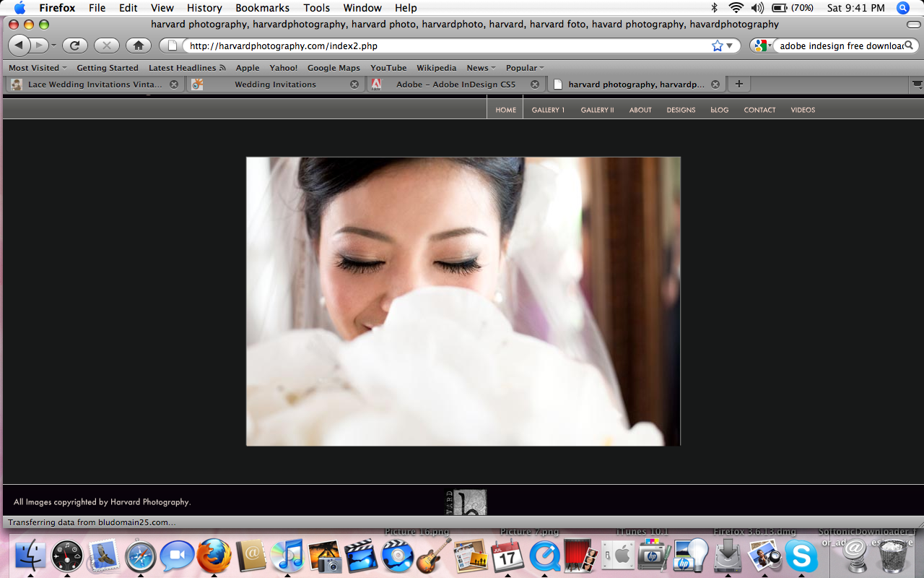Click the YouTube bookmark in toolbar

pos(388,68)
